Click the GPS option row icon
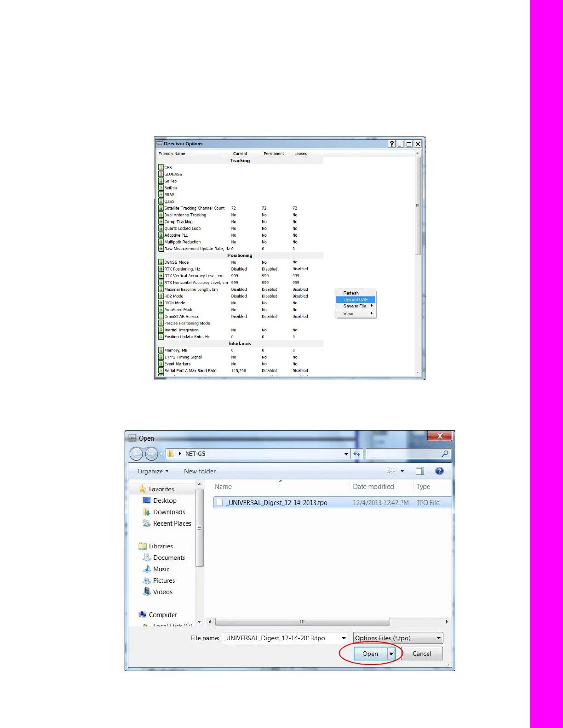The image size is (563, 728). coord(161,167)
